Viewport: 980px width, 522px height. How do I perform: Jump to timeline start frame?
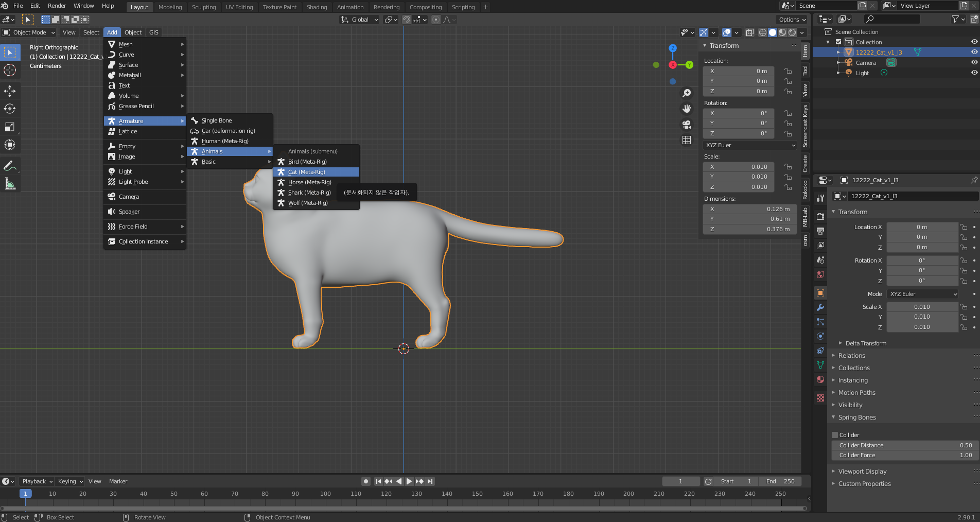pos(378,481)
